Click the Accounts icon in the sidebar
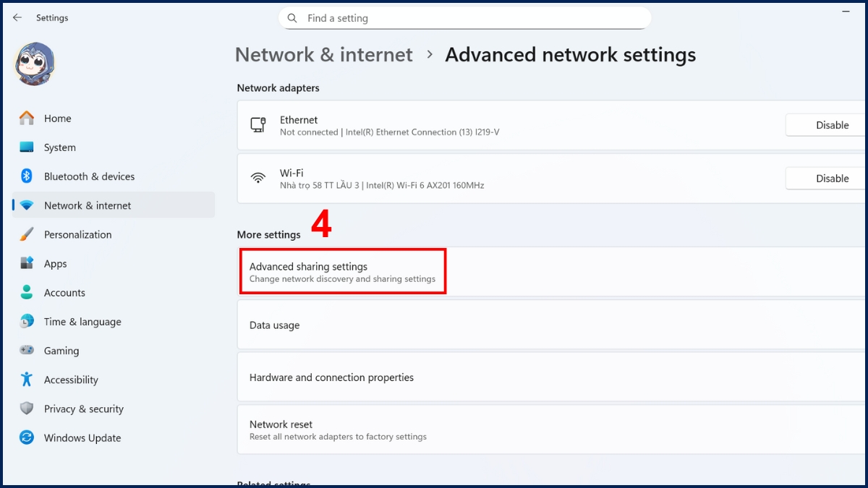 27,292
